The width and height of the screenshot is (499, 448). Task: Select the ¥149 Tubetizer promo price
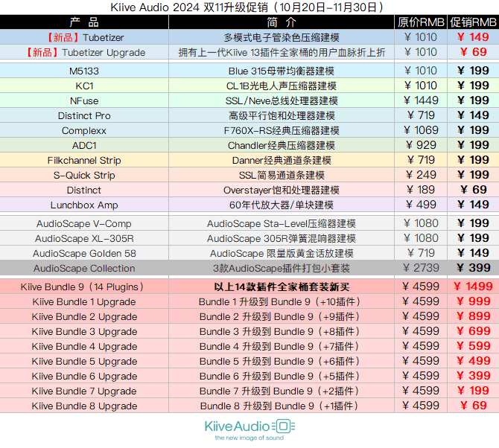(473, 37)
